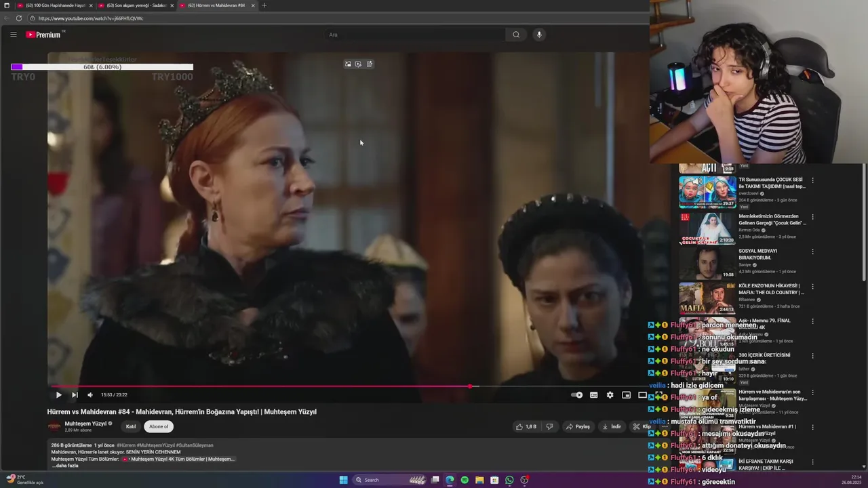Go back with the browser back arrow
Image resolution: width=868 pixels, height=488 pixels.
[x=7, y=18]
